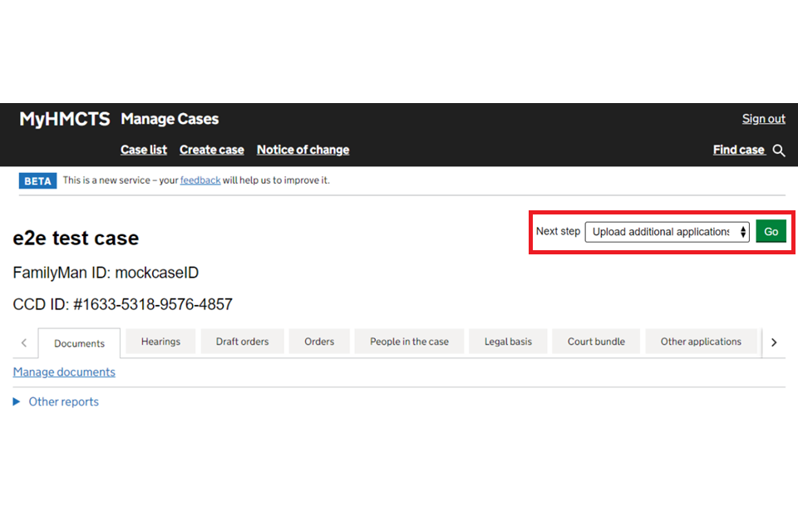The width and height of the screenshot is (798, 532).
Task: Go to the Court bundle tab
Action: (597, 342)
